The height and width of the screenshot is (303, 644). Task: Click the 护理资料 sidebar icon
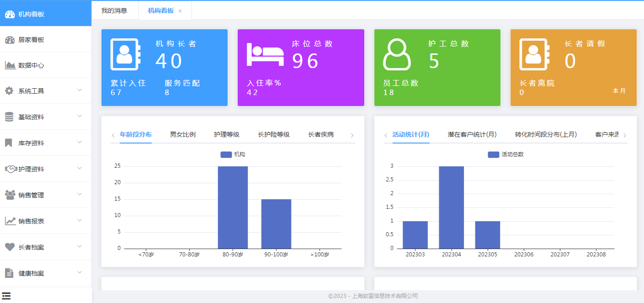[9, 169]
